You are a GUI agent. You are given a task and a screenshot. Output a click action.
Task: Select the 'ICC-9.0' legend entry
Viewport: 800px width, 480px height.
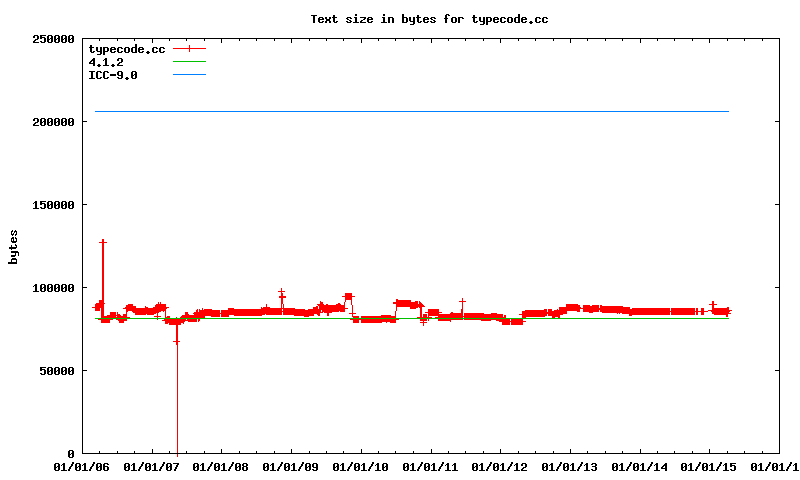coord(113,74)
